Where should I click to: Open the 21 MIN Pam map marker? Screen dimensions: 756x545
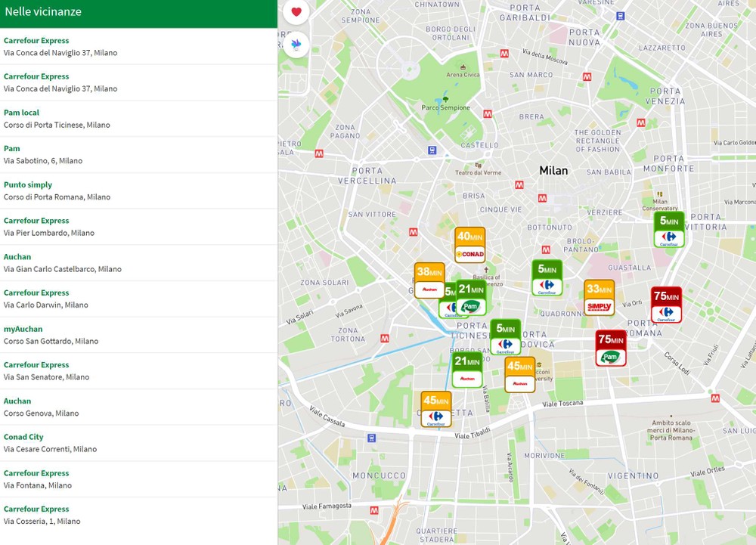click(x=471, y=298)
